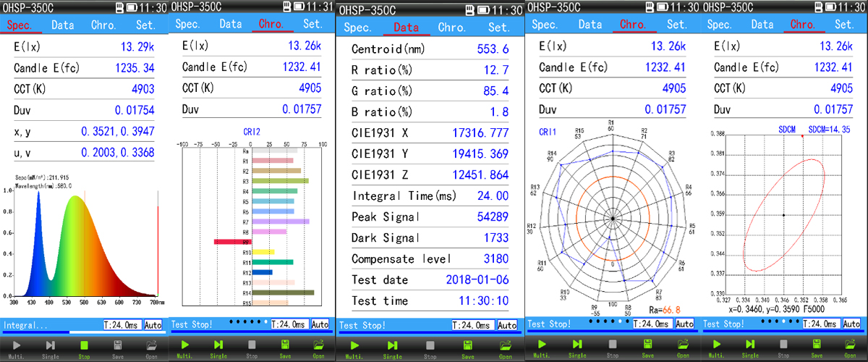Click the Save disk icon on the Data screen
868x362 pixels.
pyautogui.click(x=468, y=345)
